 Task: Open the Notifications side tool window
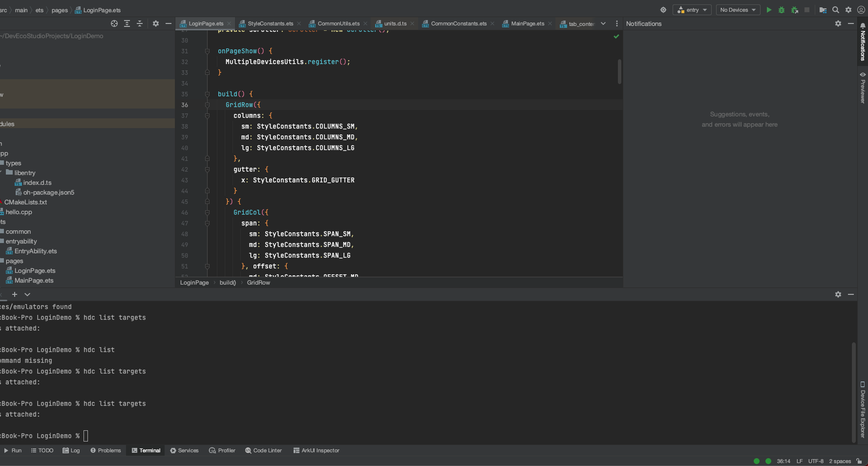click(863, 42)
